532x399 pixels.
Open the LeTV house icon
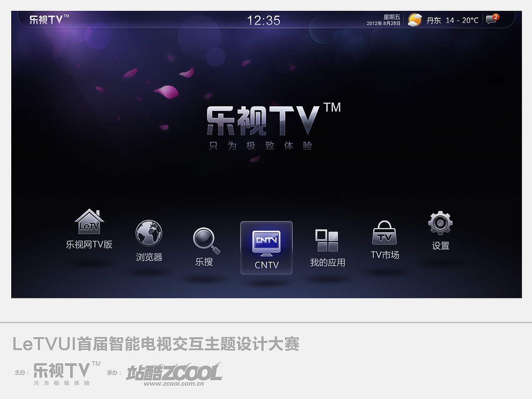pos(89,222)
